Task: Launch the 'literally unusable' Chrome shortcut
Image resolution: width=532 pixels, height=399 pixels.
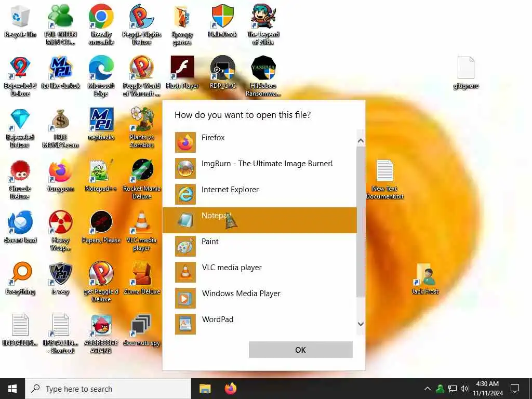Action: point(101,24)
